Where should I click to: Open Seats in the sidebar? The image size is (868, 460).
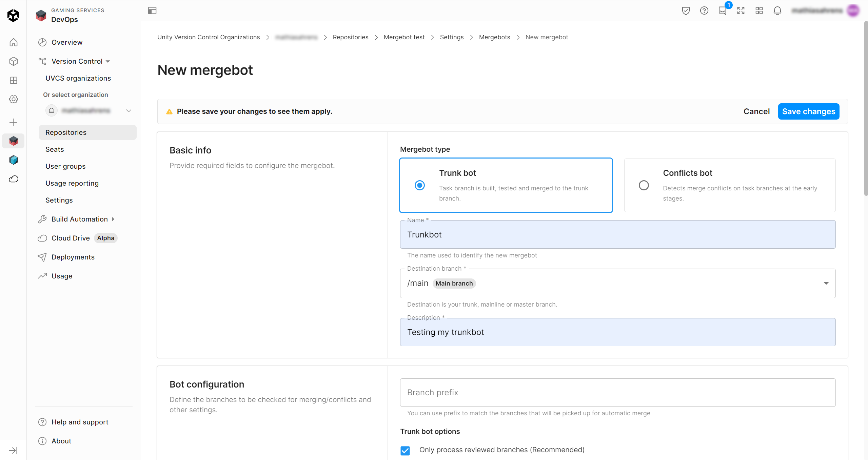[55, 149]
